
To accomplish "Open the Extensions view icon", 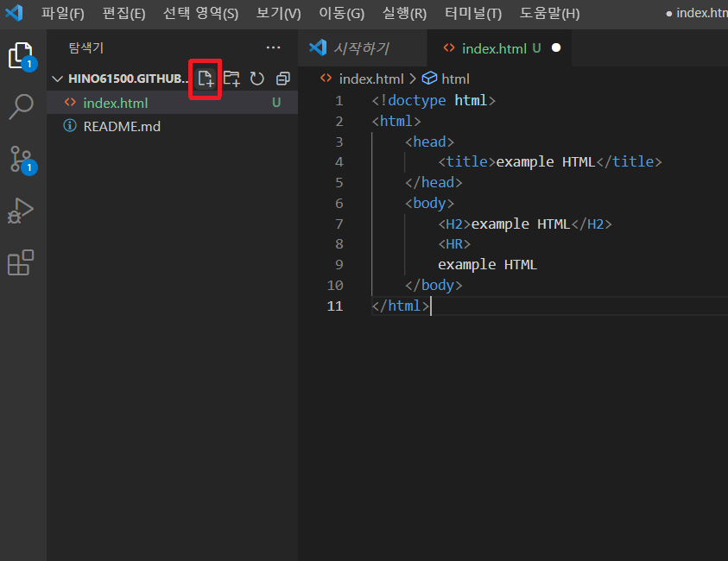I will [x=20, y=262].
